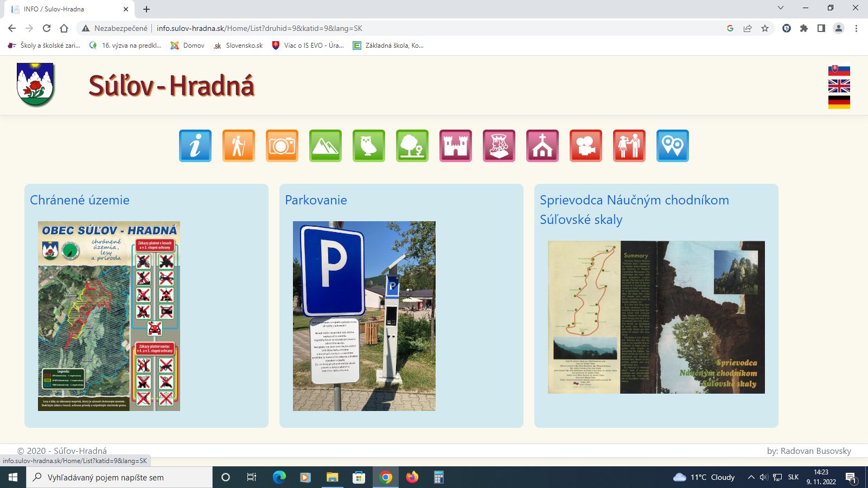The image size is (868, 488).
Task: Open Calculator from taskbar
Action: [x=439, y=477]
